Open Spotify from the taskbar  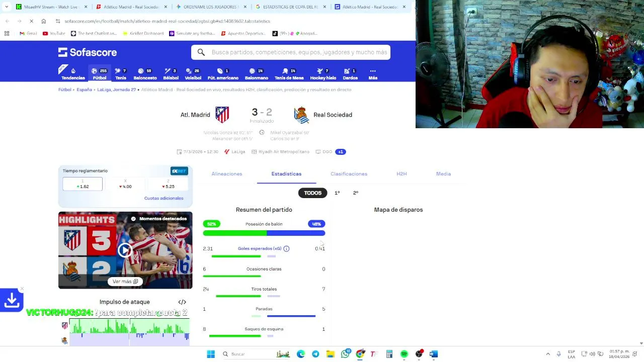[x=404, y=354]
